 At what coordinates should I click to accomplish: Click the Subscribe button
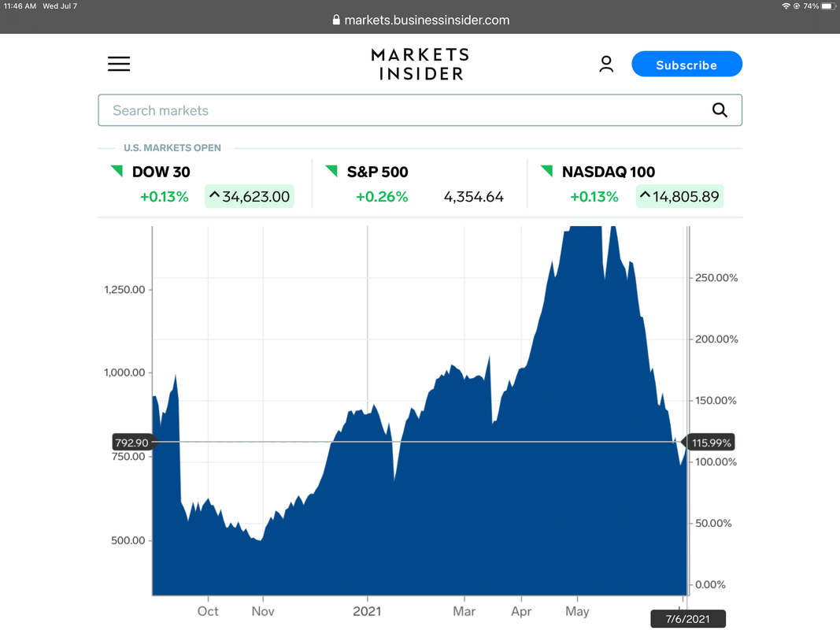686,65
